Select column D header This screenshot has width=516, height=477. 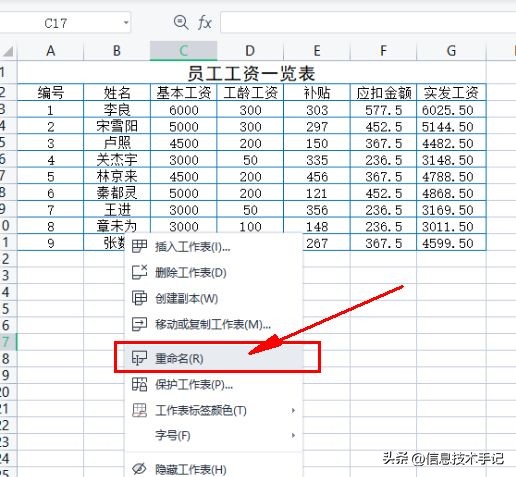[250, 51]
